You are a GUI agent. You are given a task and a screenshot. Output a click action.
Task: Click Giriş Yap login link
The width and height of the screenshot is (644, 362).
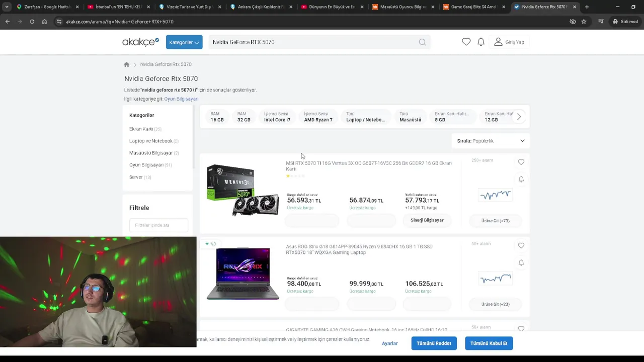click(509, 42)
